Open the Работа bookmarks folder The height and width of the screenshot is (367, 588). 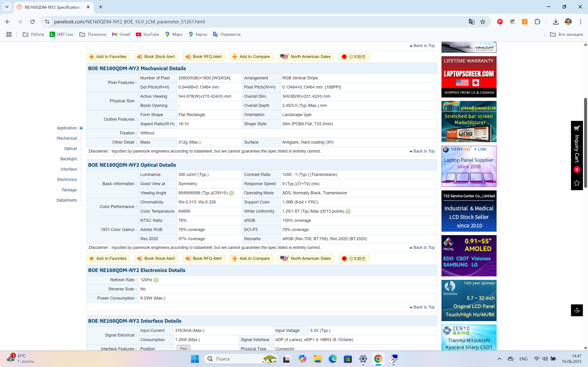pyautogui.click(x=33, y=34)
